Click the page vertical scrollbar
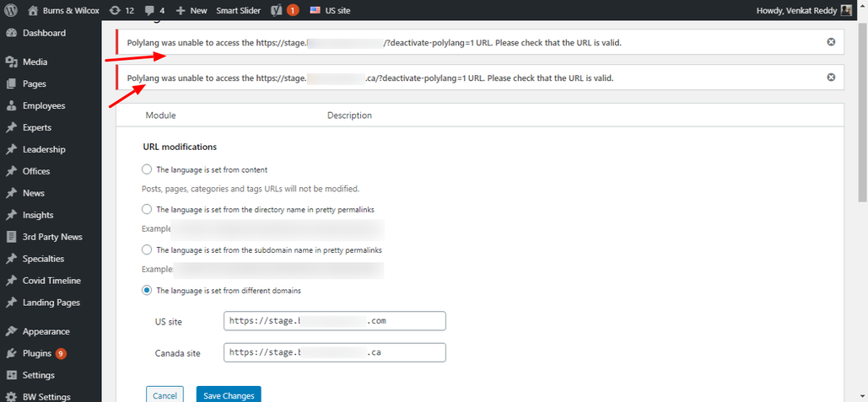Viewport: 868px width, 402px height. (864, 110)
